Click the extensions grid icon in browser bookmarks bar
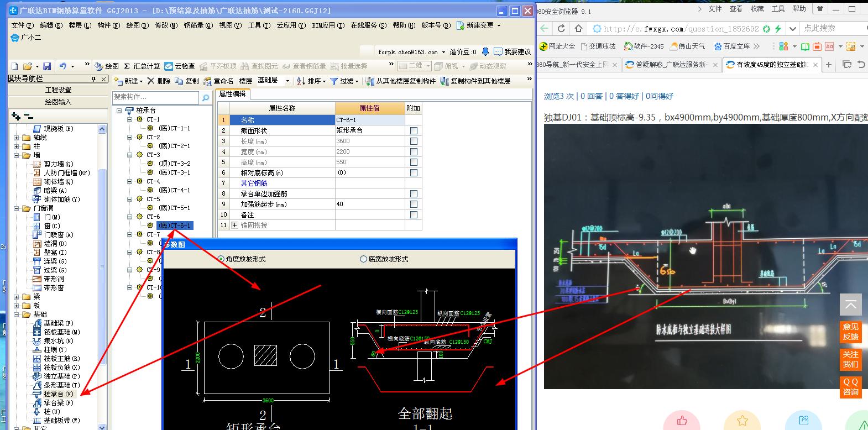 pyautogui.click(x=783, y=46)
